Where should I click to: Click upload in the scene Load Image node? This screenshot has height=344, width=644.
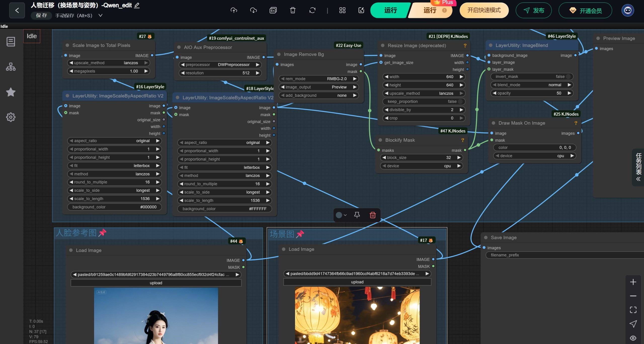(x=357, y=282)
